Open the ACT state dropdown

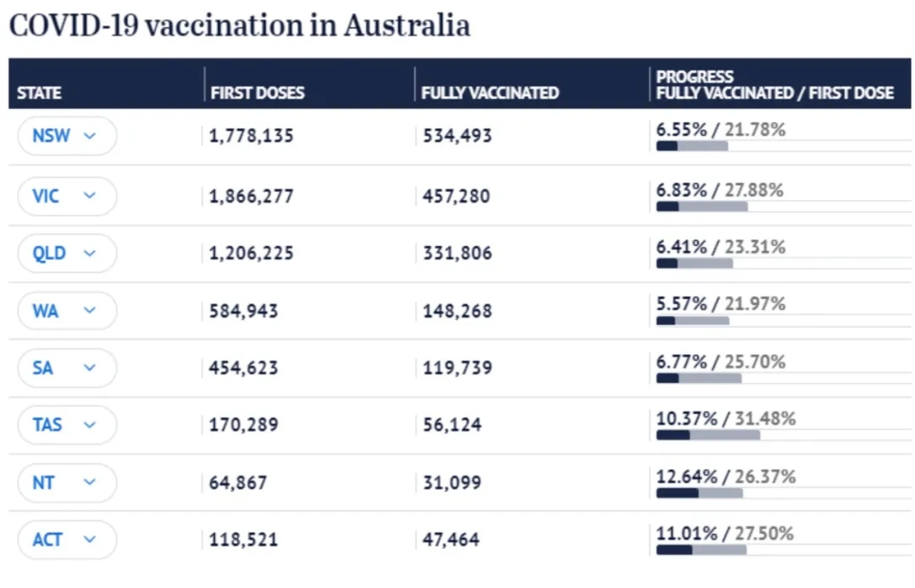67,539
